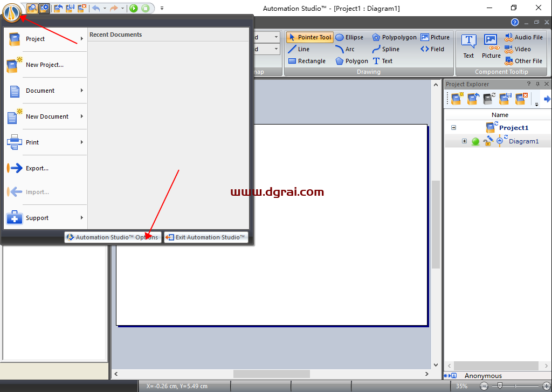Open the Undo history dropdown arrow

click(x=105, y=8)
